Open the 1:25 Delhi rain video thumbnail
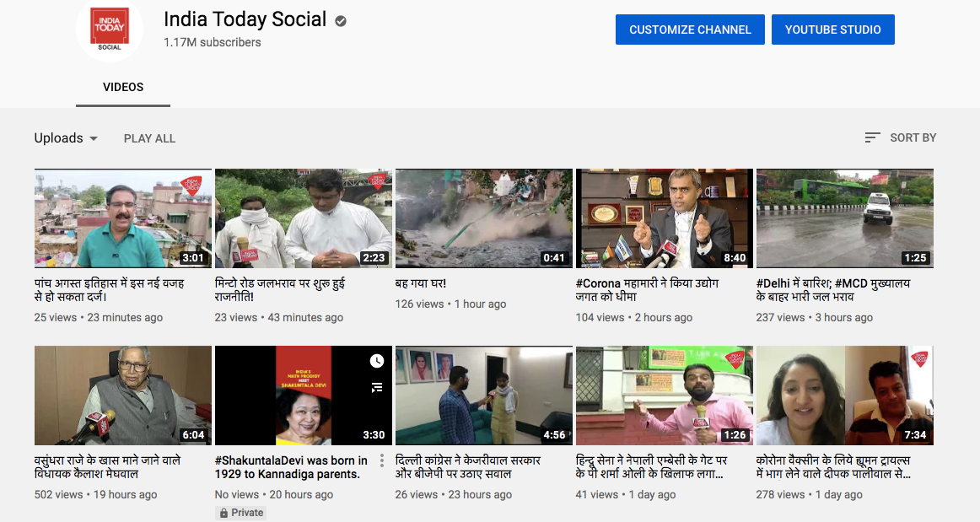 844,218
